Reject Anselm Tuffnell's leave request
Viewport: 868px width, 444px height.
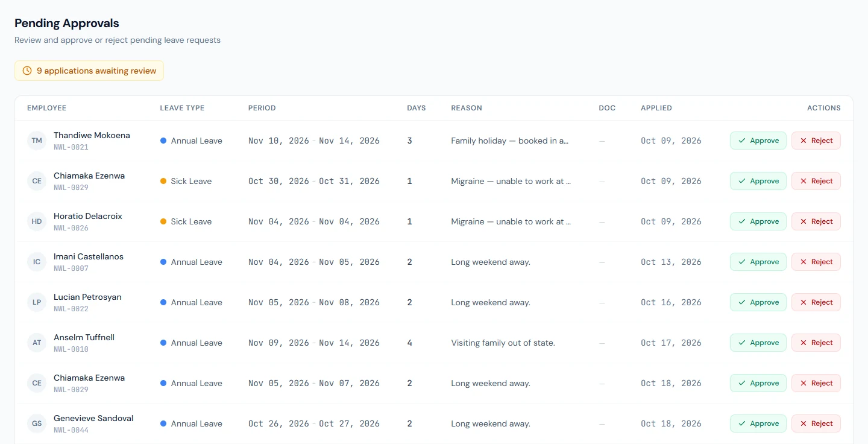click(816, 343)
